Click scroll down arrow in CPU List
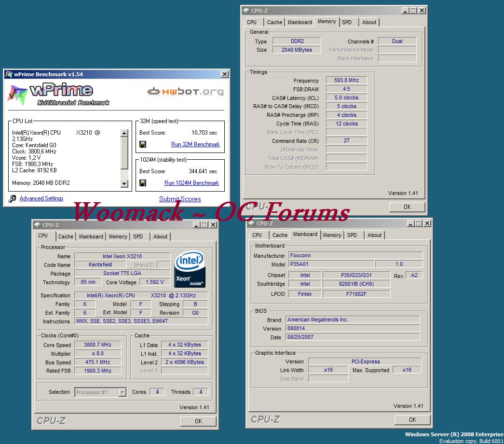 (x=124, y=184)
